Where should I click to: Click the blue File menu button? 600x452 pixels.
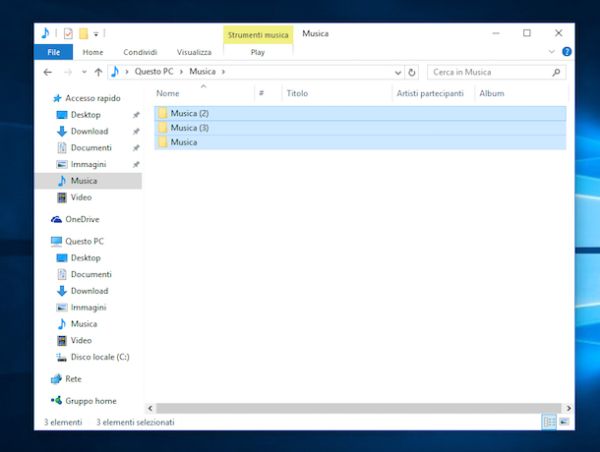pos(53,52)
